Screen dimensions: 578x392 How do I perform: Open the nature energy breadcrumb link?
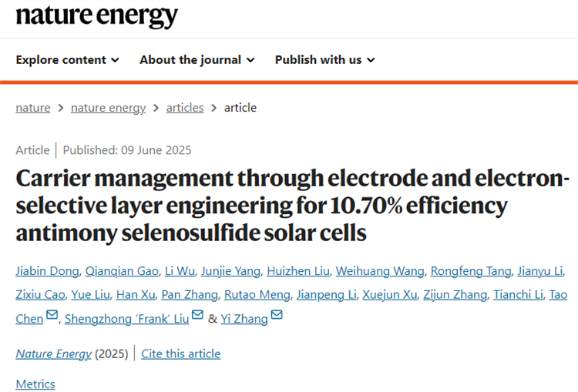click(109, 108)
